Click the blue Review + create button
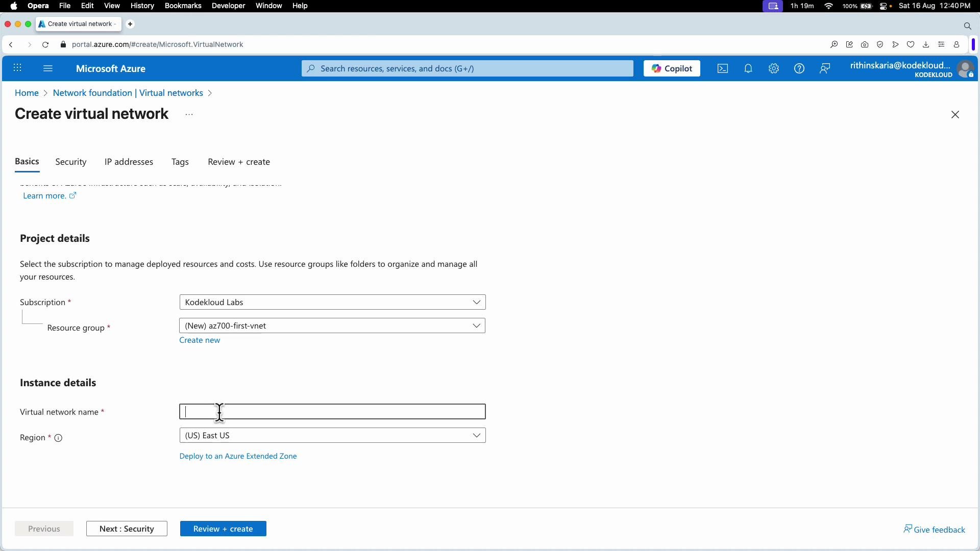980x551 pixels. tap(223, 529)
